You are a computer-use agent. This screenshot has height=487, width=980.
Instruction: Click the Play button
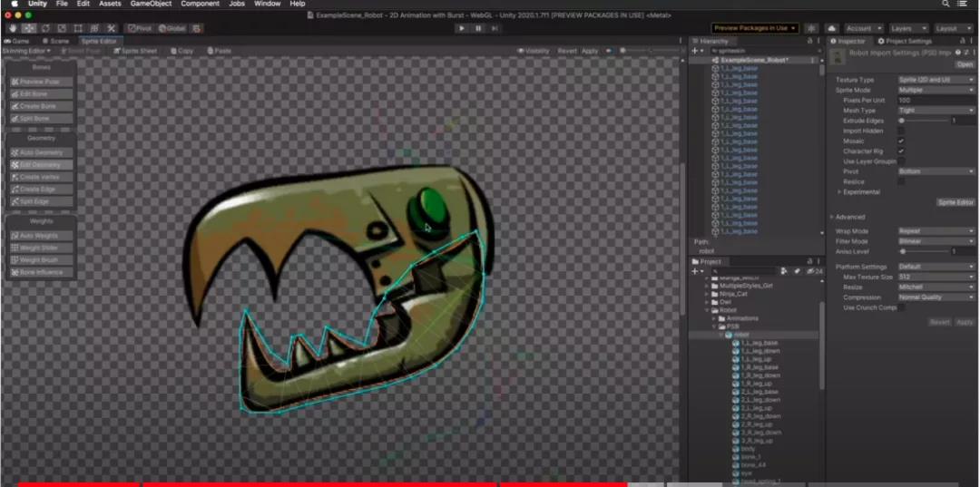tap(462, 28)
